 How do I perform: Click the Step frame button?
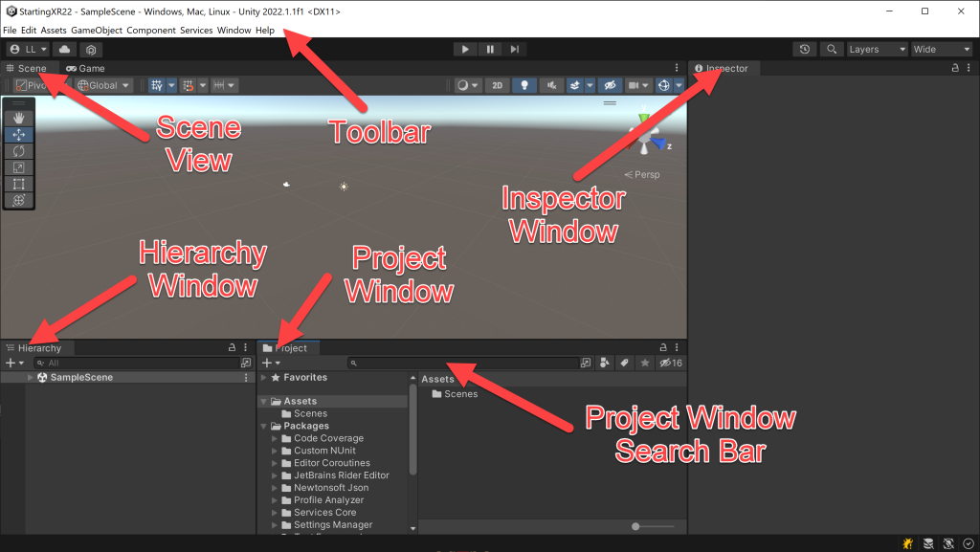coord(514,50)
